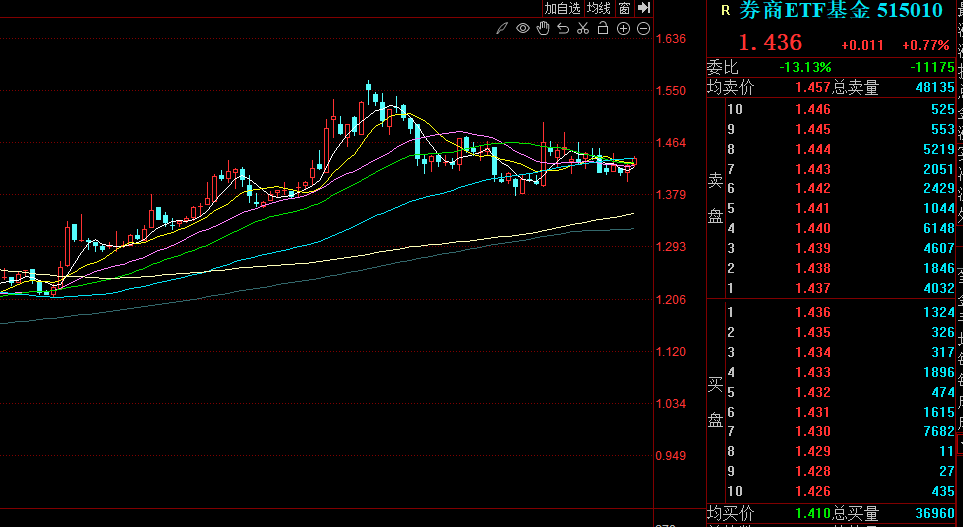Click the yellow R marker icon

pos(725,11)
